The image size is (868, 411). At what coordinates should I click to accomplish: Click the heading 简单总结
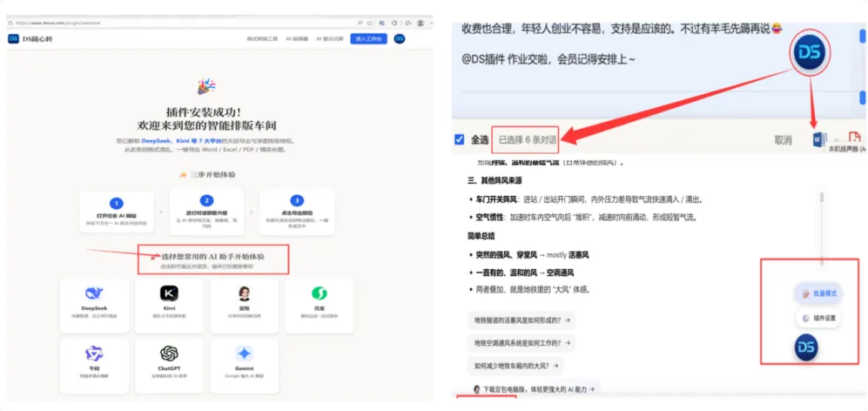coord(482,236)
